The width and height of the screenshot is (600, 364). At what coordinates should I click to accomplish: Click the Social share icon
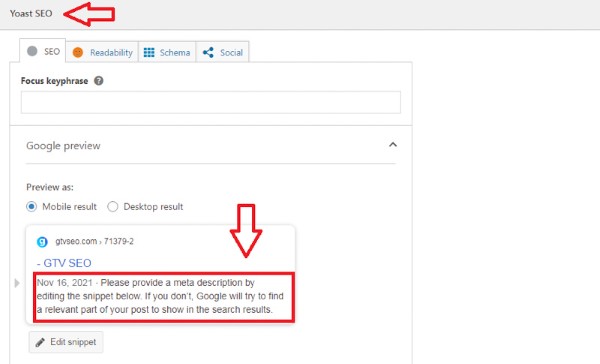208,52
